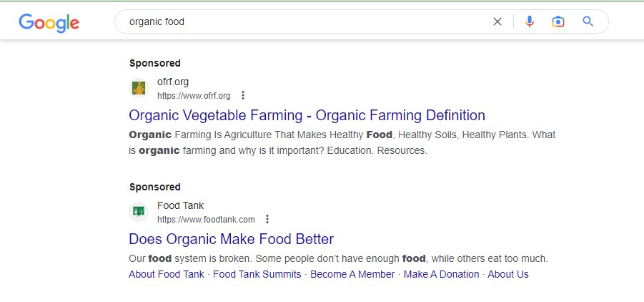
Task: Click the Food Tank site name
Action: [x=180, y=205]
